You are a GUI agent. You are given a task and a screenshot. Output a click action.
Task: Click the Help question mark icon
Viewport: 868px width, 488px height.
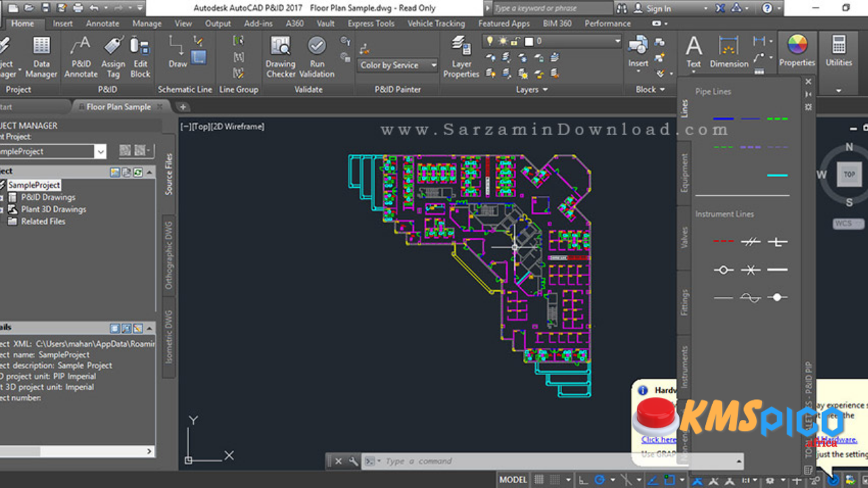[x=767, y=8]
